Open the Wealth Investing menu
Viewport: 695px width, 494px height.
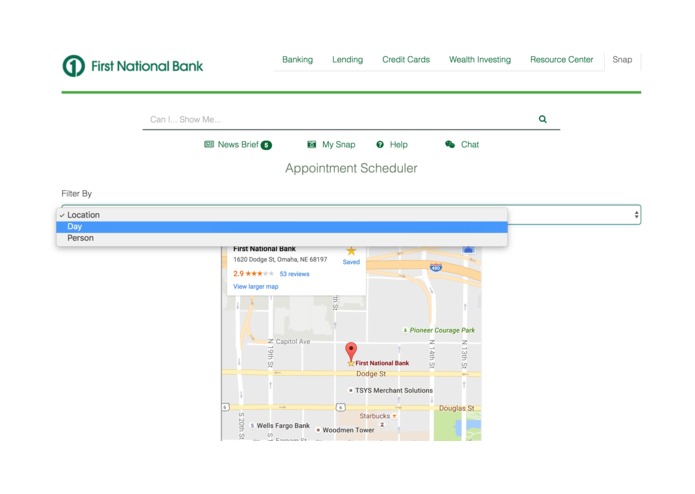point(480,59)
